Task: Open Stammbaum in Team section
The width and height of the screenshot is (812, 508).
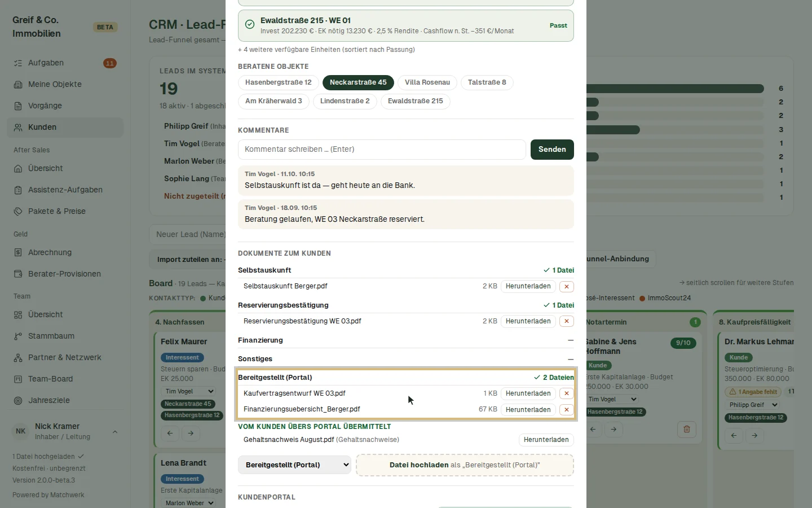Action: 65,336
